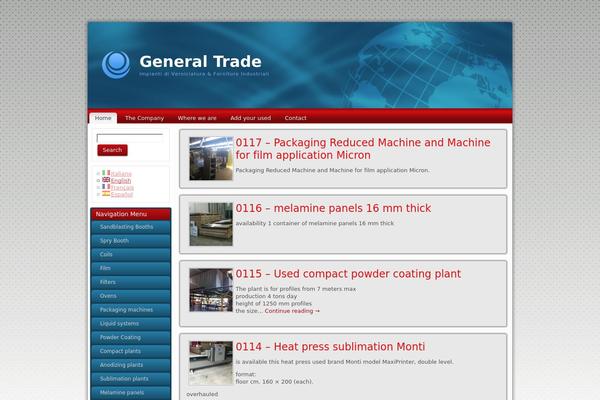
Task: Open the 0115 Used compact powder coating title
Action: pos(348,274)
